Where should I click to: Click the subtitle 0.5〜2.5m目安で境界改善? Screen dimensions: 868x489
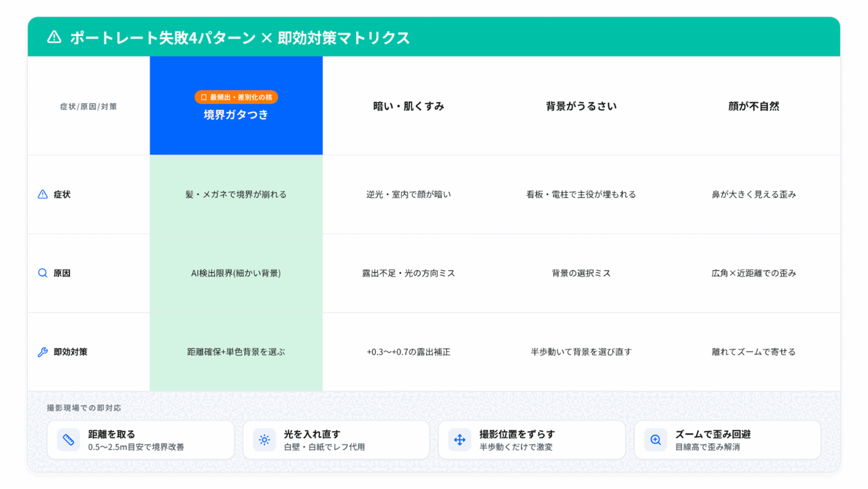pyautogui.click(x=136, y=447)
